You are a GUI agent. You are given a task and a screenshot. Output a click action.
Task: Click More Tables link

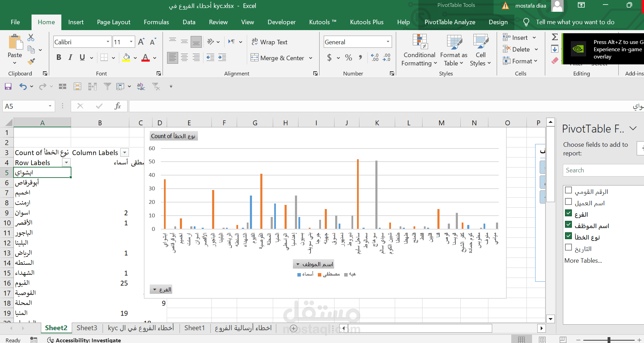click(583, 261)
